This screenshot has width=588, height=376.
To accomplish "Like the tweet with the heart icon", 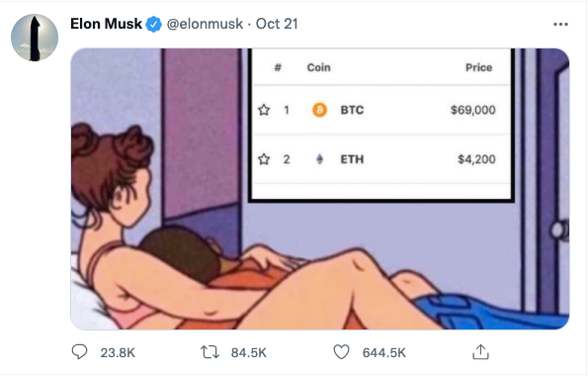I will coord(341,352).
